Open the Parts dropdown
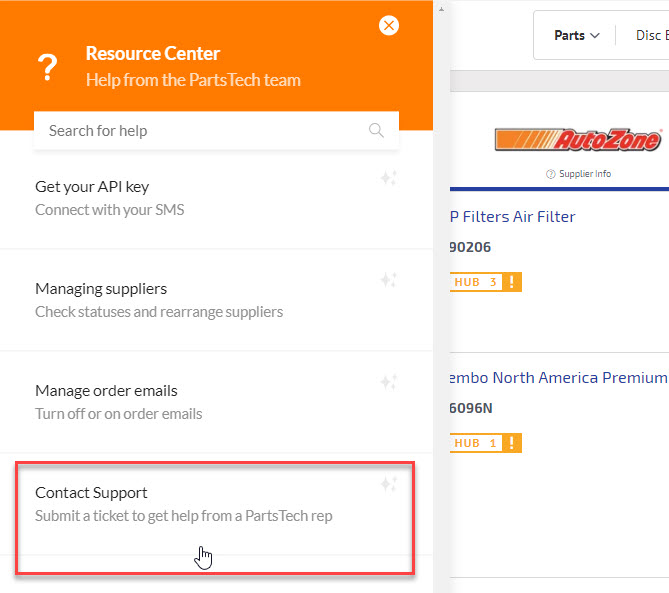Screen dimensions: 669x593 576,35
